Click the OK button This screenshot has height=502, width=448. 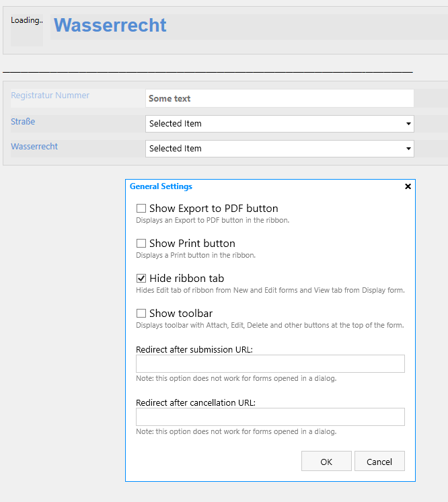[326, 461]
